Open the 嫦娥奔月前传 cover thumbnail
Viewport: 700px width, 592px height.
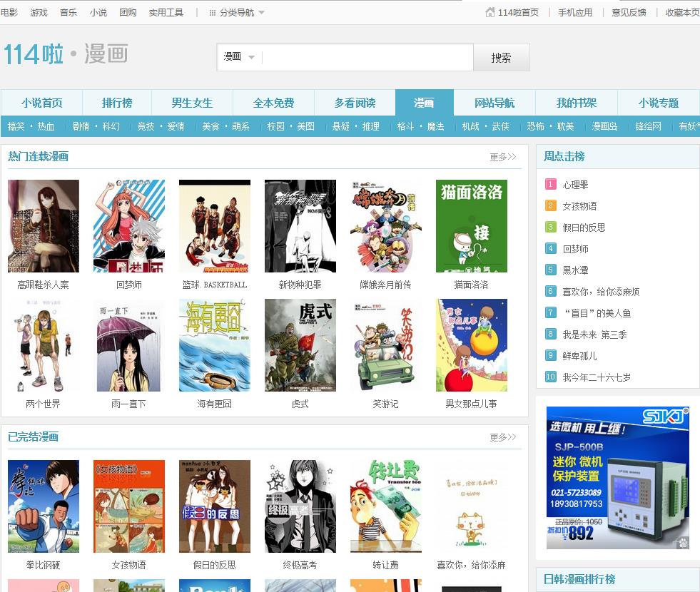click(386, 225)
